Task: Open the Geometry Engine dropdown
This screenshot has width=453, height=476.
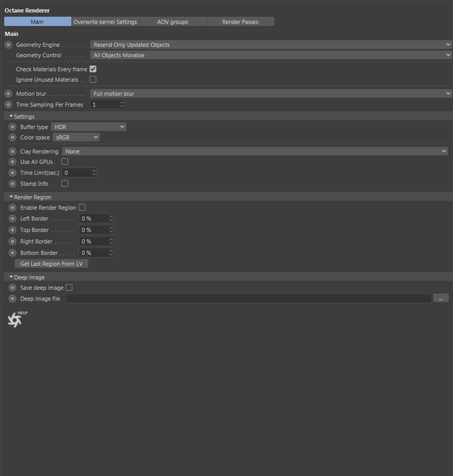Action: coord(271,45)
